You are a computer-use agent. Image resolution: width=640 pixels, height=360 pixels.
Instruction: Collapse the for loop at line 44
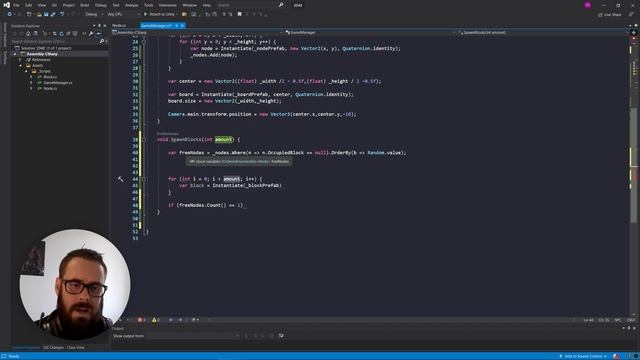point(144,179)
